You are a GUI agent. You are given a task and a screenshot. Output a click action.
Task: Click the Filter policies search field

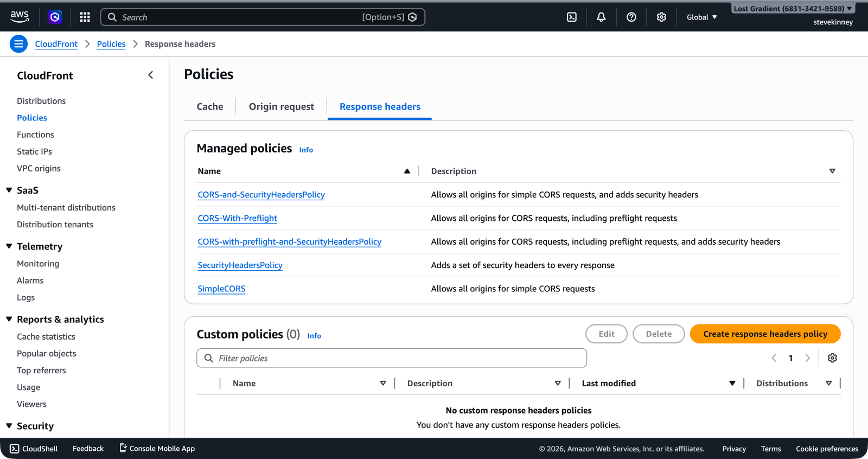pyautogui.click(x=392, y=358)
